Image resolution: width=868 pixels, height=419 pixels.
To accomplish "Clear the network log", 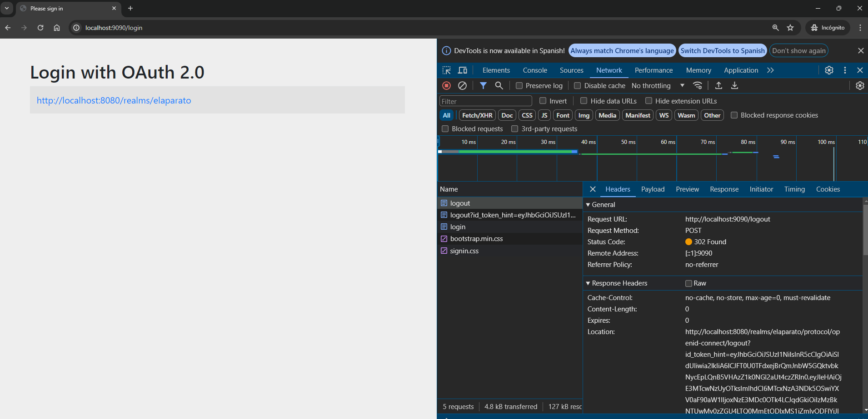I will tap(462, 85).
